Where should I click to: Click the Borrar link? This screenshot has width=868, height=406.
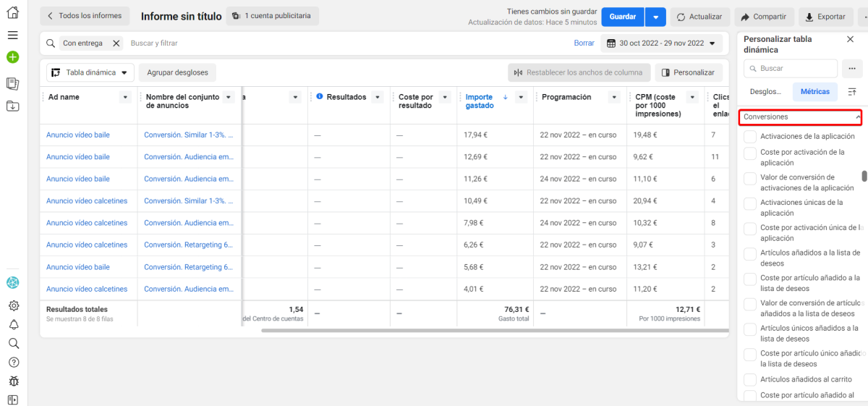point(584,43)
